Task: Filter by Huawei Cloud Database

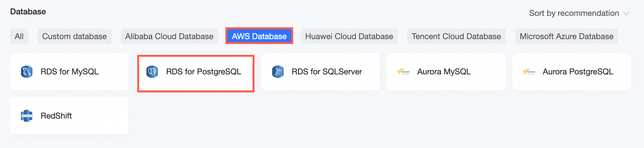Action: [349, 36]
